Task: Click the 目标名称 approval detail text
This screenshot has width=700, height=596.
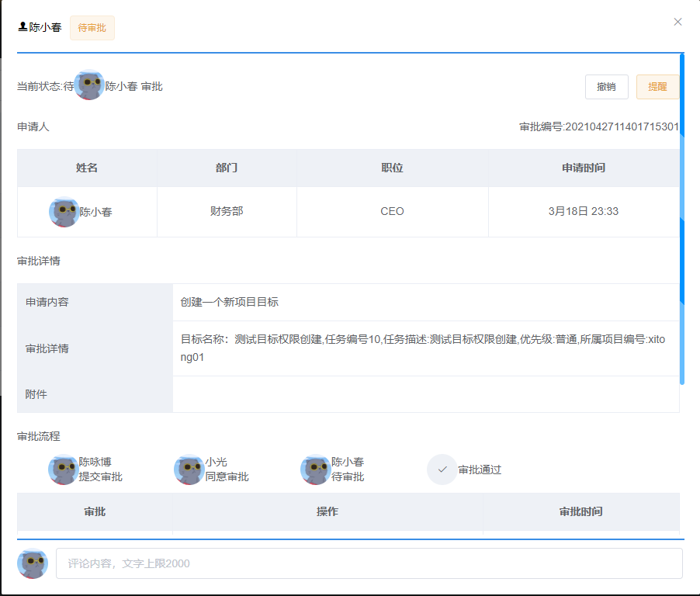Action: [423, 348]
